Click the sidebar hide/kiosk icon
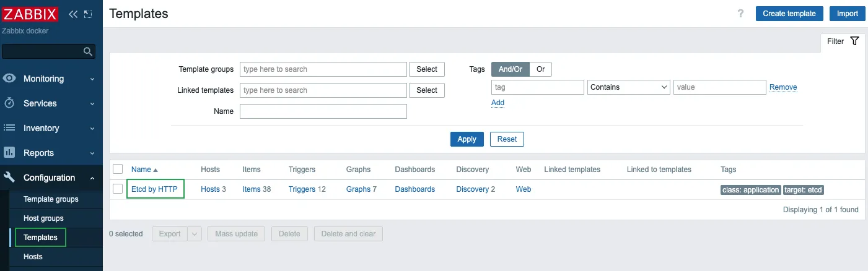 (88, 14)
